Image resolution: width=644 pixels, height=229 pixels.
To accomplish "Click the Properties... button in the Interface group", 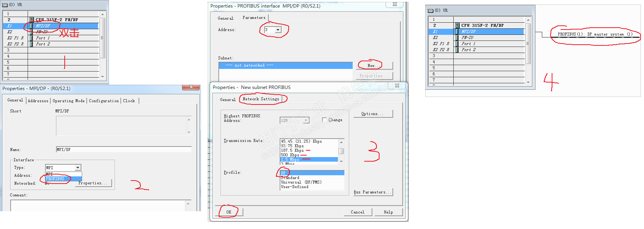I will click(x=93, y=183).
